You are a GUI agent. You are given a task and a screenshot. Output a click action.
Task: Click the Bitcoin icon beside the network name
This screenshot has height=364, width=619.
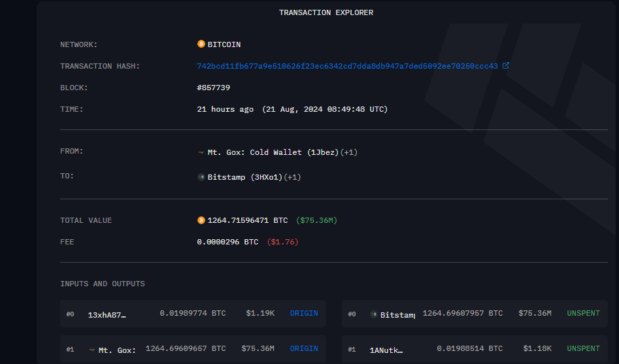click(x=201, y=44)
